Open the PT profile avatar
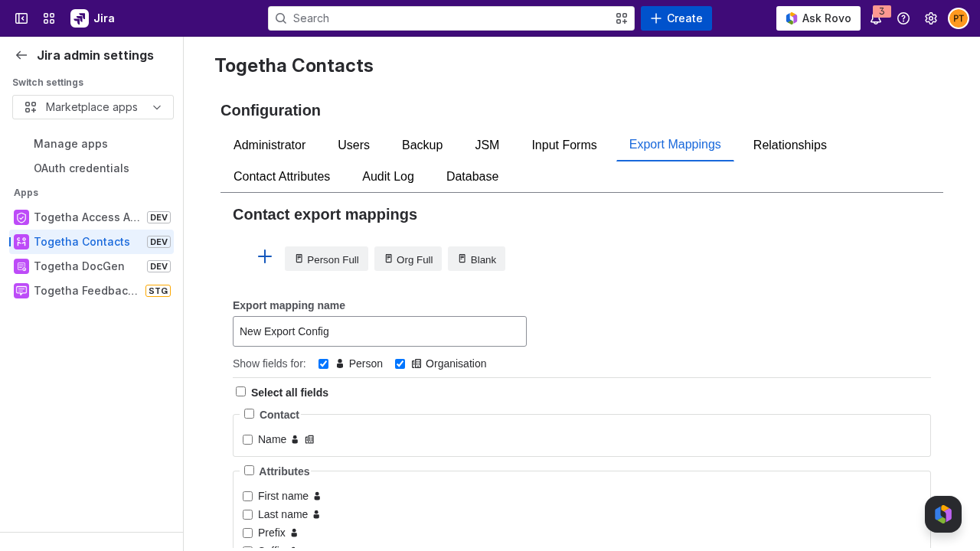Viewport: 980px width, 551px height. (x=959, y=18)
